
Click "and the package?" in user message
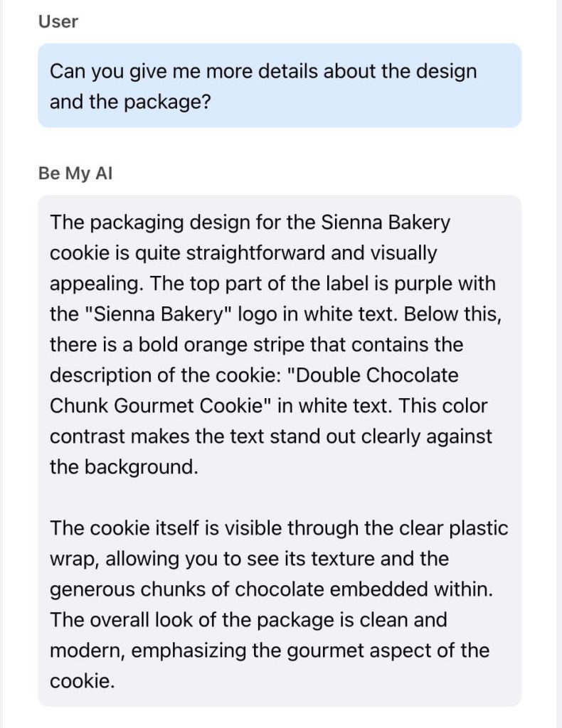(130, 102)
